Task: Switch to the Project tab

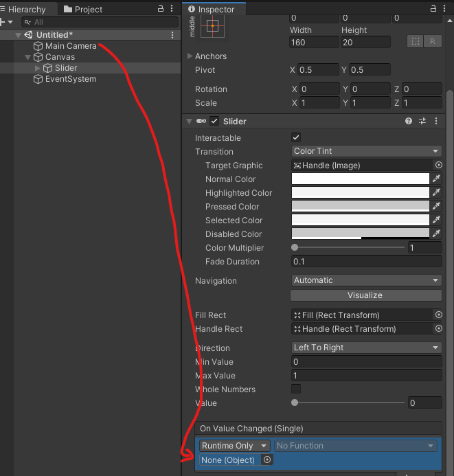Action: click(x=83, y=10)
